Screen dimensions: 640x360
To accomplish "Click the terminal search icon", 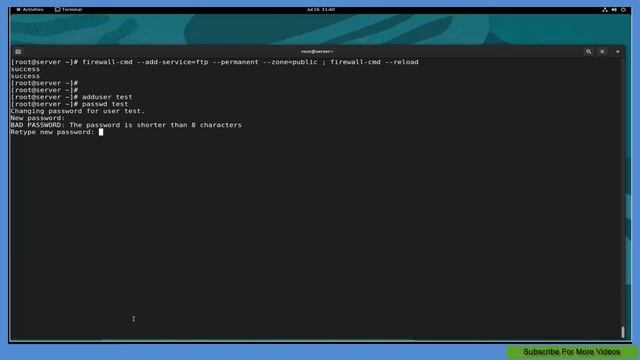I will coord(588,52).
